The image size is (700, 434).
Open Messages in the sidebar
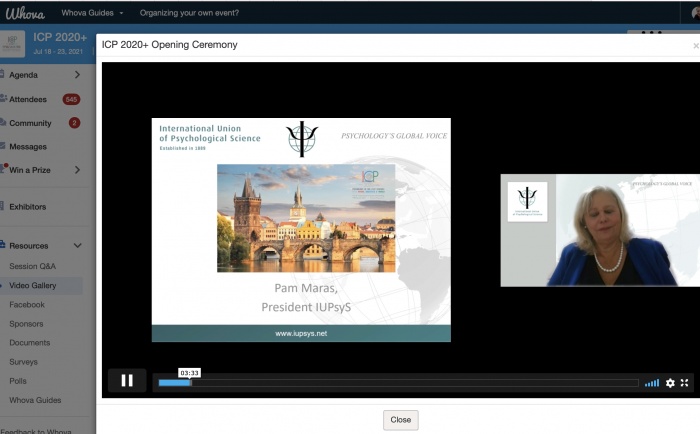point(28,147)
